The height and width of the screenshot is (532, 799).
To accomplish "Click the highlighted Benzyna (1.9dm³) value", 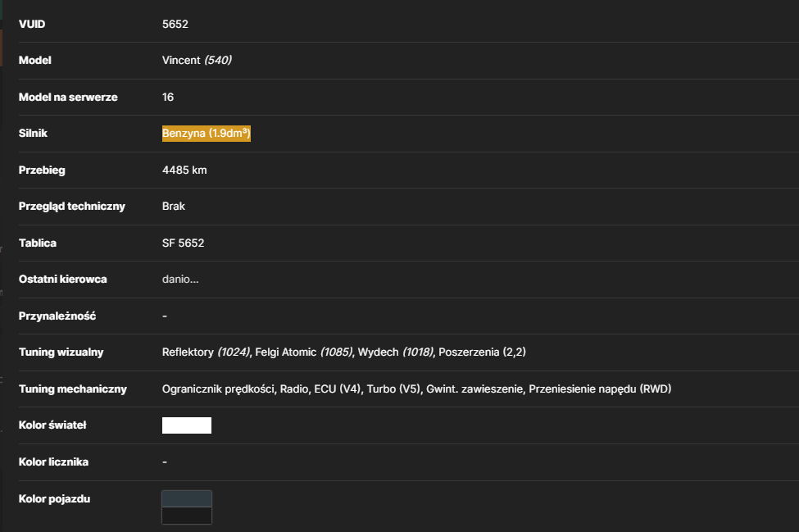I will tap(207, 133).
